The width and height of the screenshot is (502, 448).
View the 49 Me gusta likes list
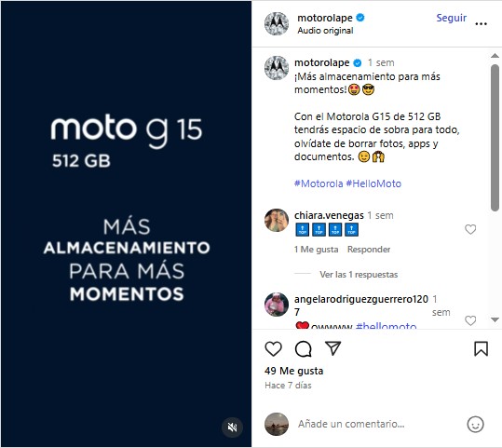point(294,371)
